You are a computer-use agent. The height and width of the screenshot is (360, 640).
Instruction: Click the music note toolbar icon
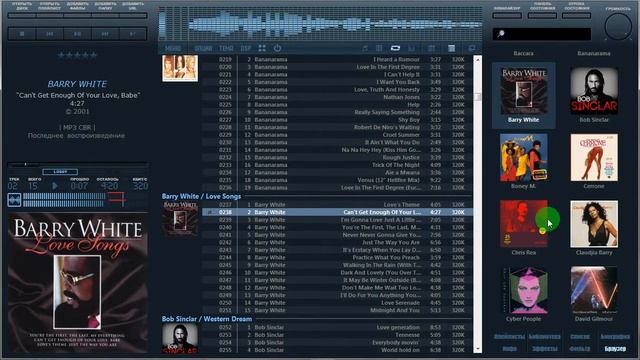pos(365,48)
